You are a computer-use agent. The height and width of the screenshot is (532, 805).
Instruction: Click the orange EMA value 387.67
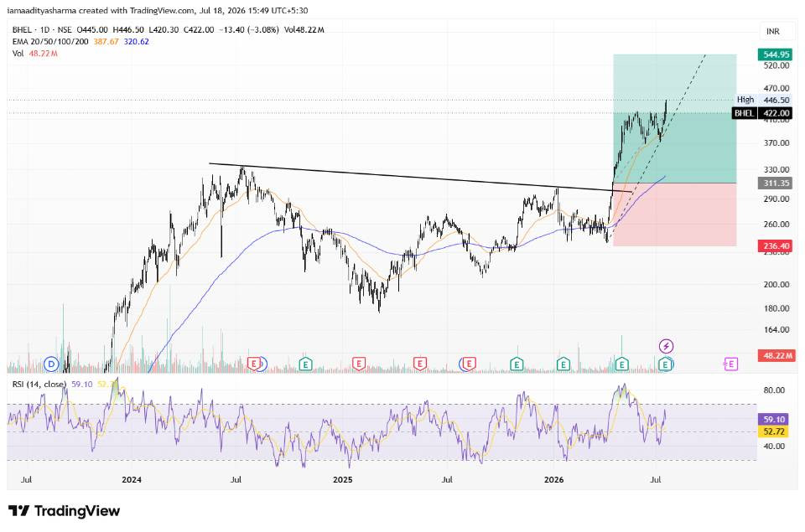tap(106, 42)
